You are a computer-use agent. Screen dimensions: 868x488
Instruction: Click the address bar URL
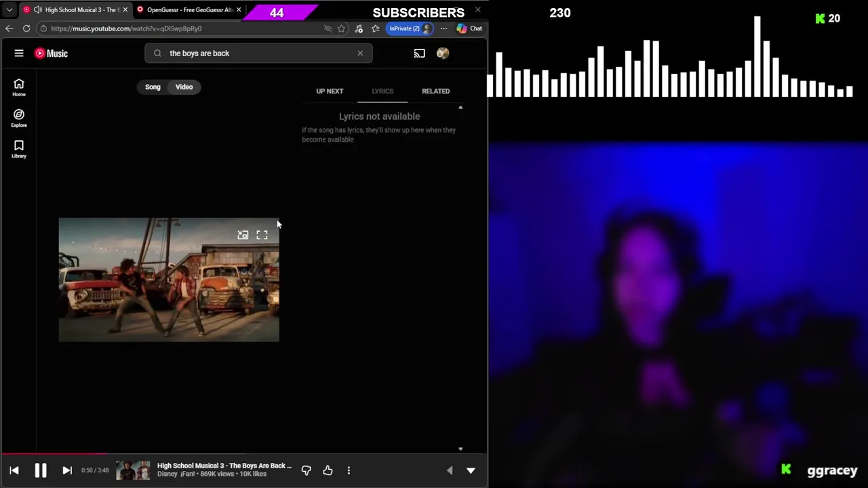126,28
